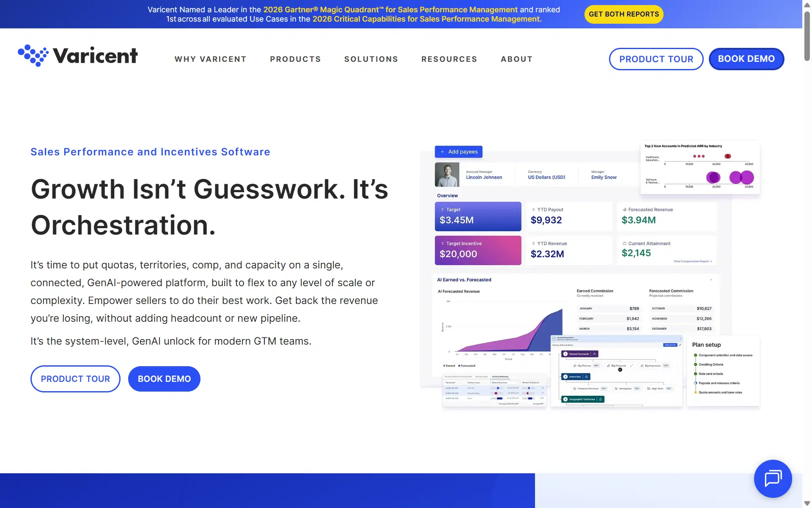Open the chat widget icon
Screen dimensions: 812x508
coord(773,478)
